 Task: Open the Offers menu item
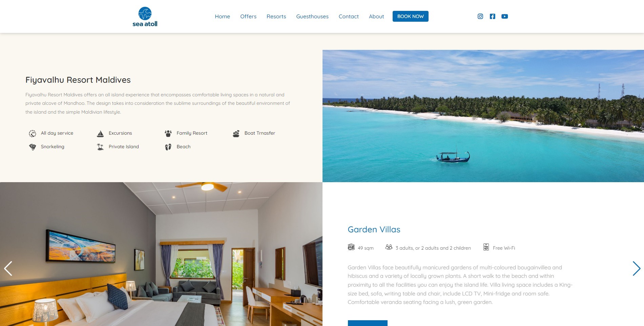(x=248, y=16)
